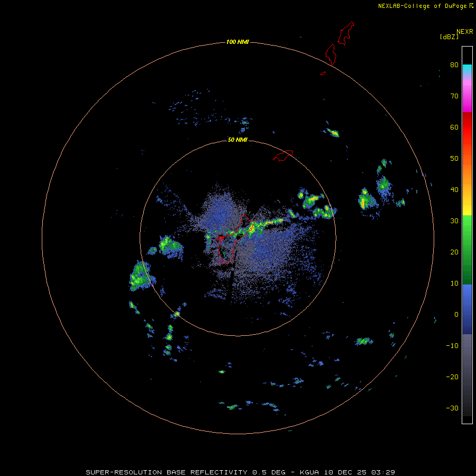Click the -30 value on the dBZ scale
Screen dimensions: 476x476
[452, 408]
